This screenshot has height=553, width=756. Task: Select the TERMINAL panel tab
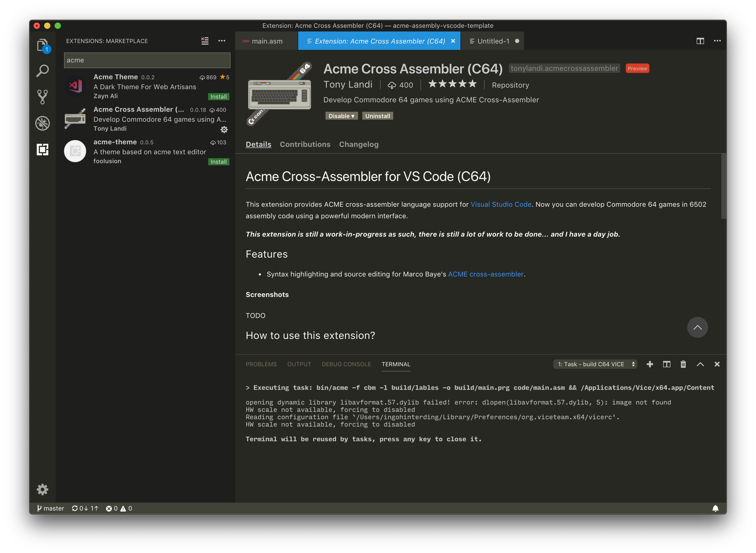[x=396, y=364]
